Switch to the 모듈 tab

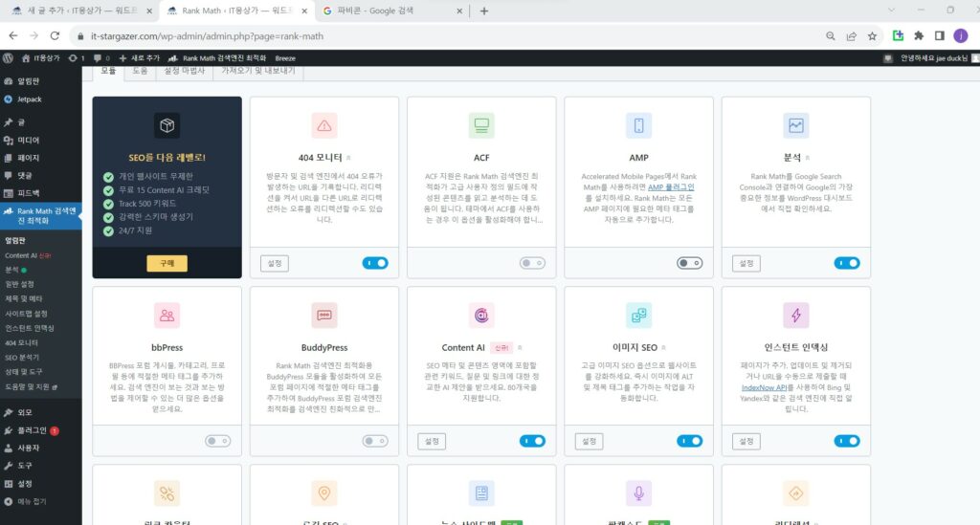click(108, 71)
